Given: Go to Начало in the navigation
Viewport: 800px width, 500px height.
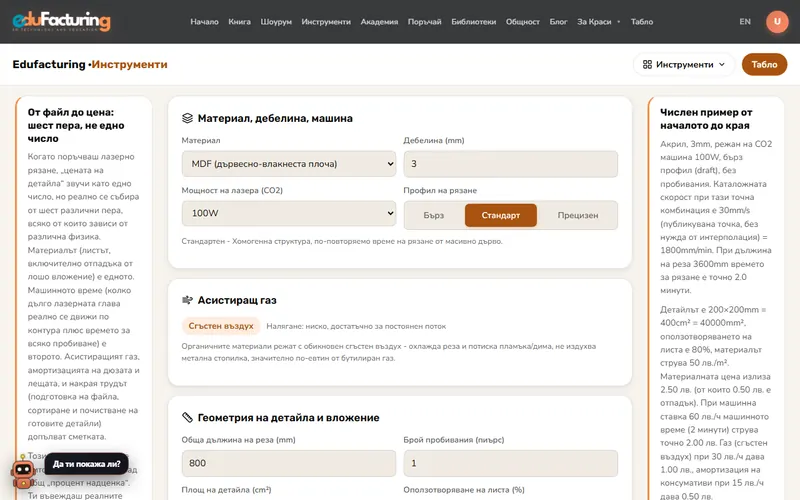Looking at the screenshot, I should 204,22.
